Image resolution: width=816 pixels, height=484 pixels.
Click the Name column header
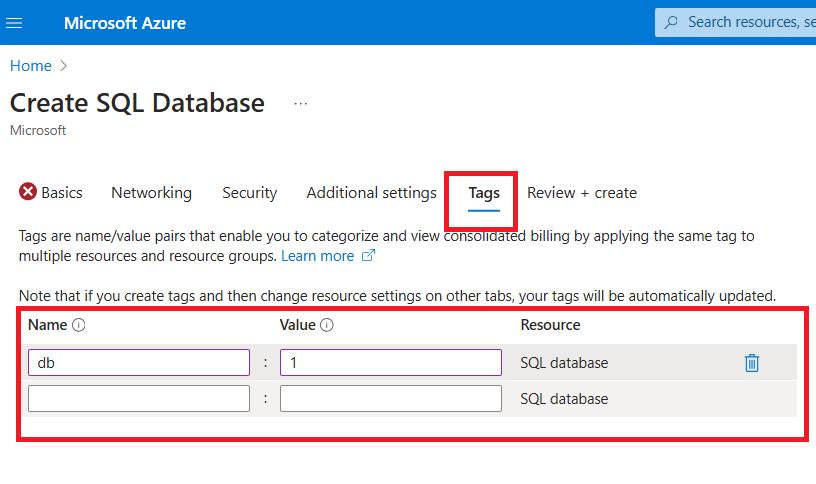[47, 325]
